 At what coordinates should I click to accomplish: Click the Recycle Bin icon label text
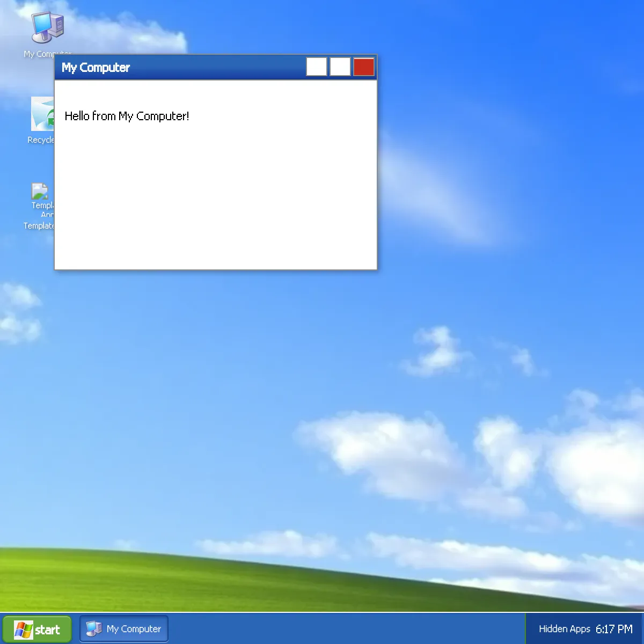click(x=41, y=140)
